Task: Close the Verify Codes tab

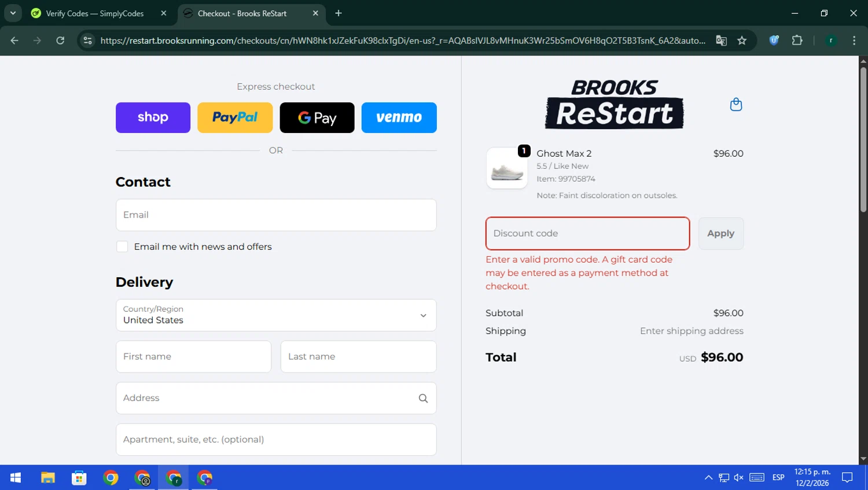Action: pos(164,13)
